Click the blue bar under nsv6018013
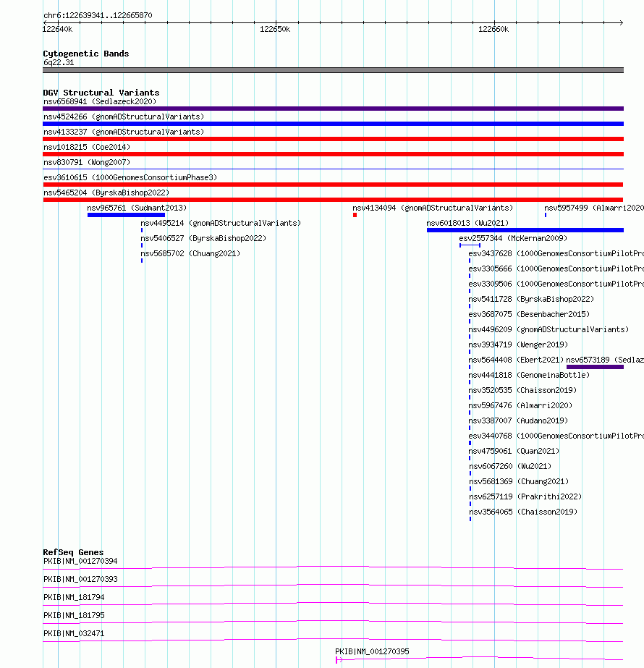The width and height of the screenshot is (644, 668). click(525, 230)
